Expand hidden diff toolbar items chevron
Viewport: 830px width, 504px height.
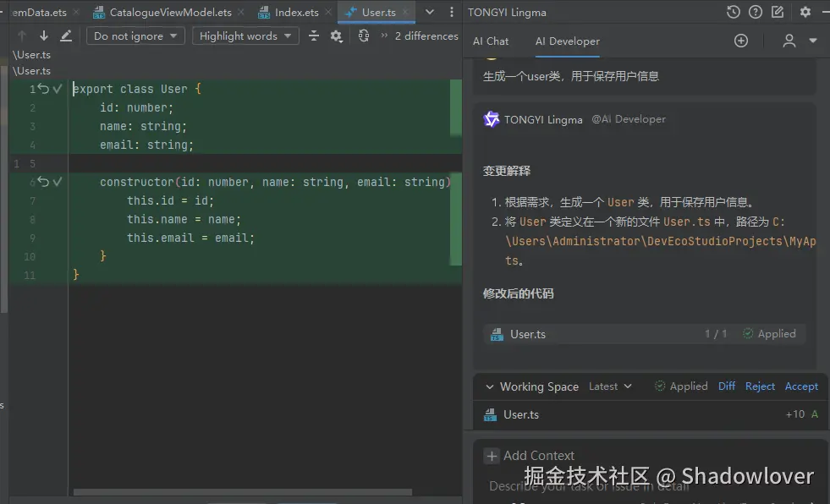click(384, 36)
